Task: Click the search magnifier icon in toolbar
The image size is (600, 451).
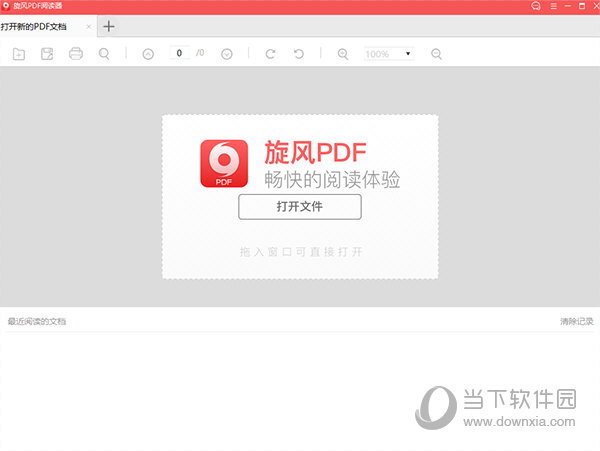Action: tap(104, 54)
